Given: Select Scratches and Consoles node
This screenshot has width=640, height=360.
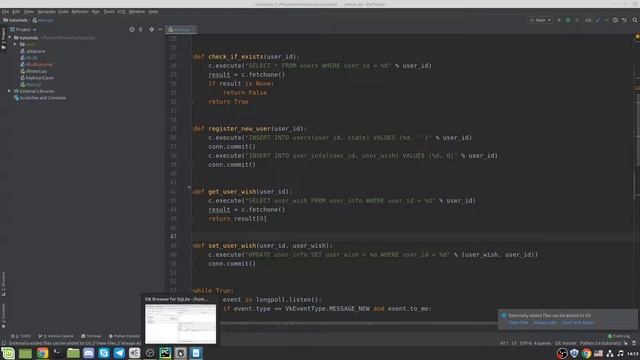Looking at the screenshot, I should pyautogui.click(x=40, y=98).
